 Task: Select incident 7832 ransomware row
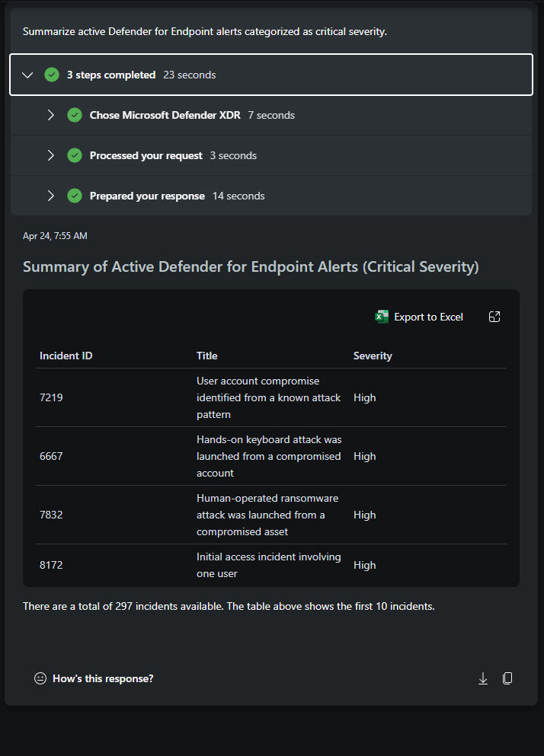[x=51, y=515]
